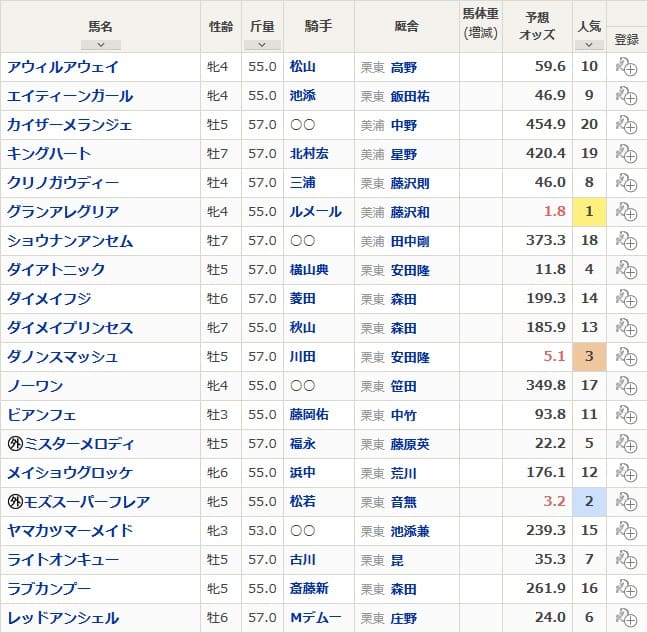Click odds value 454.9
647x633 pixels.
pyautogui.click(x=545, y=125)
